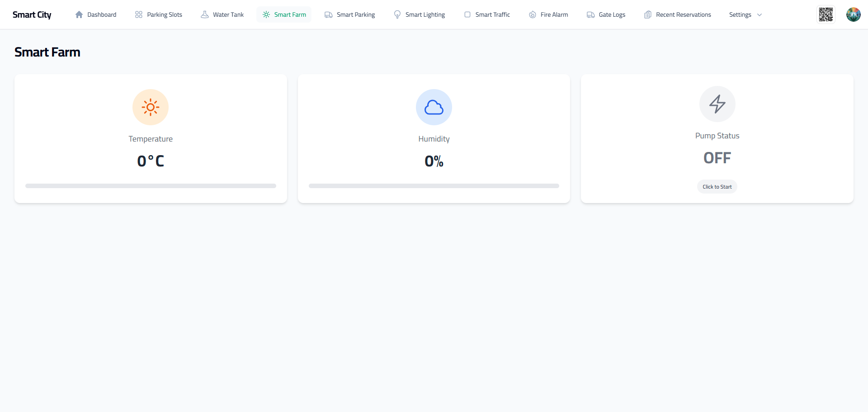
Task: Click the Temperature progress bar
Action: (151, 186)
